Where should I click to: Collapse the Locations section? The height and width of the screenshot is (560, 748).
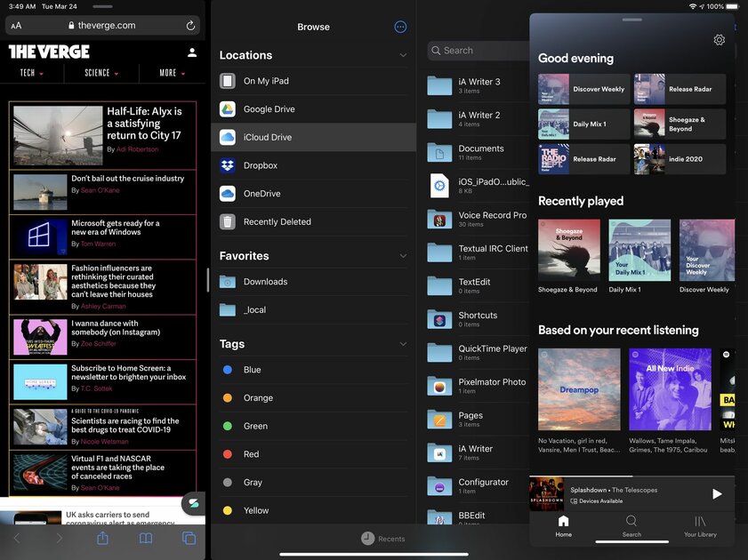coord(403,55)
